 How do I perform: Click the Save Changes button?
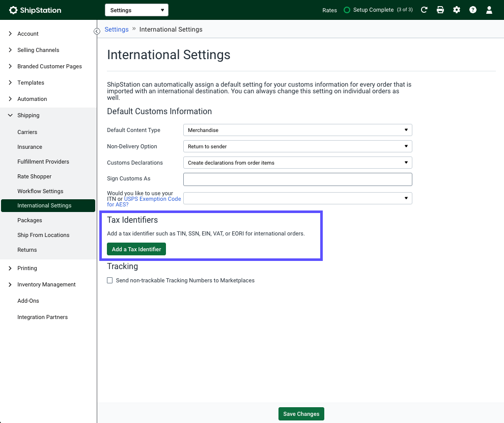301,414
